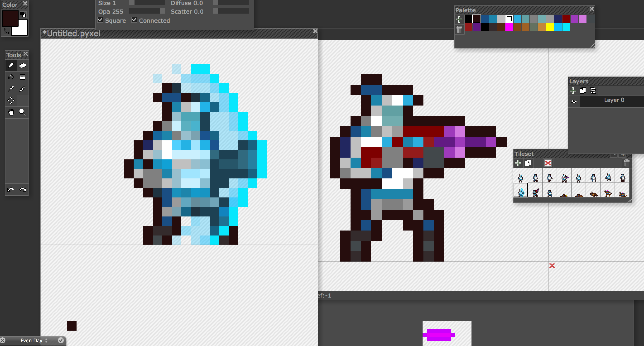Pick the Eyedropper color picker tool

(x=11, y=89)
